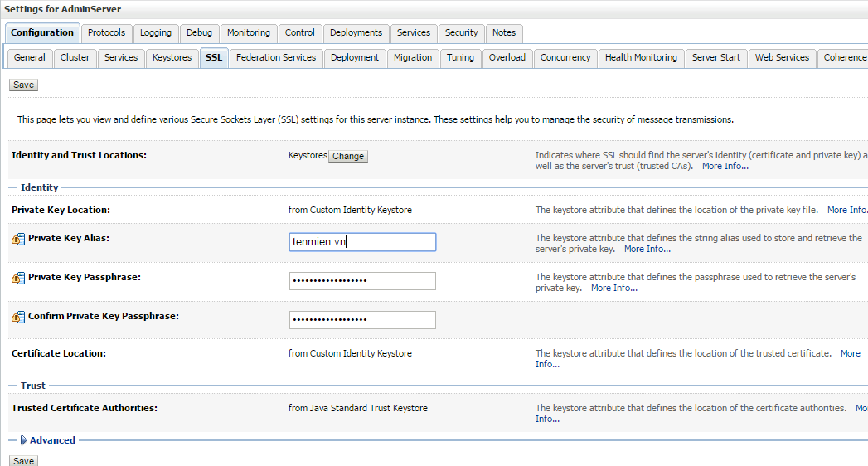The image size is (868, 466).
Task: Select the Federation Services tab
Action: pyautogui.click(x=276, y=57)
